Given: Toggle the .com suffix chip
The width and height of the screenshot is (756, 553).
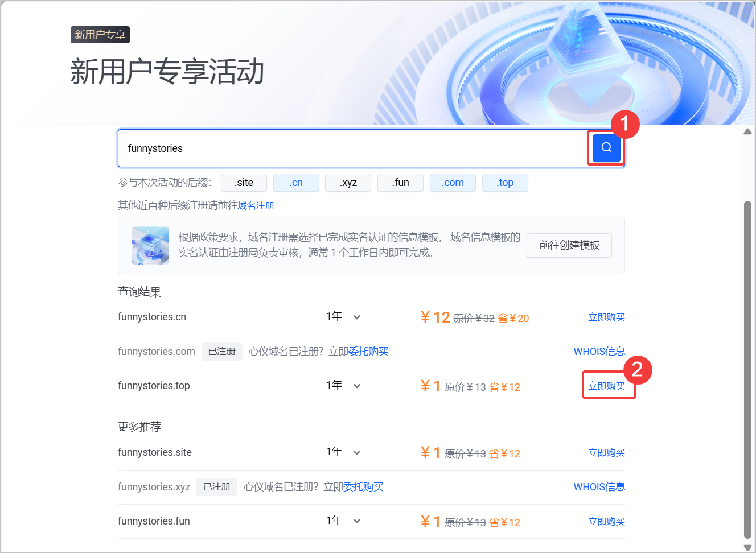Looking at the screenshot, I should [x=453, y=183].
